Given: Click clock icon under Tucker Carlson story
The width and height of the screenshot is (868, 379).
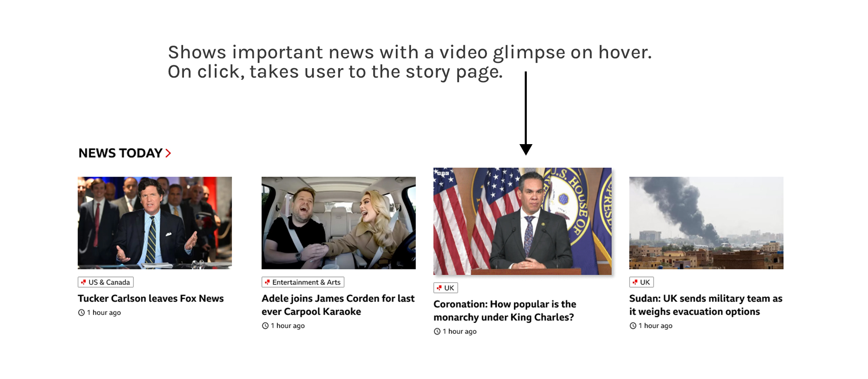Looking at the screenshot, I should click(81, 312).
